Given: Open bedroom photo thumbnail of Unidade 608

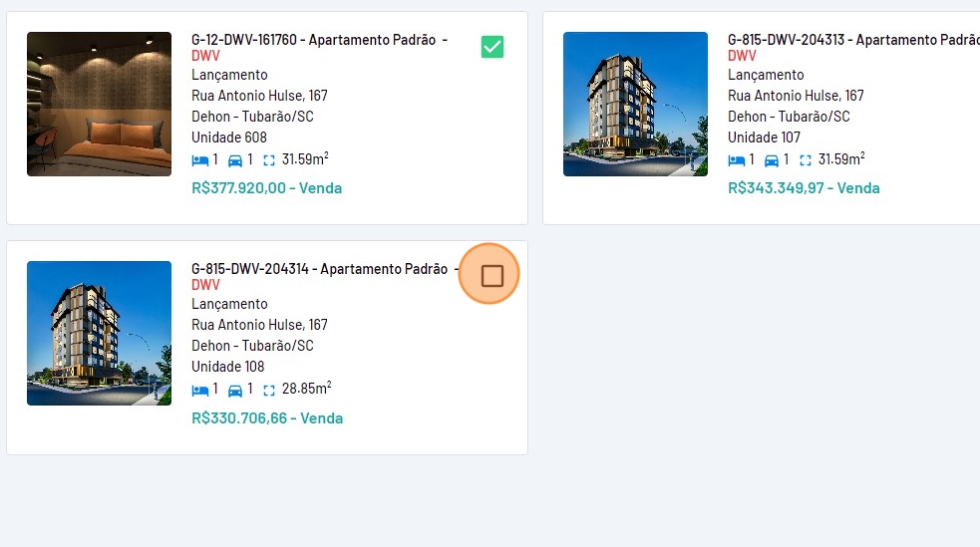Looking at the screenshot, I should point(99,104).
